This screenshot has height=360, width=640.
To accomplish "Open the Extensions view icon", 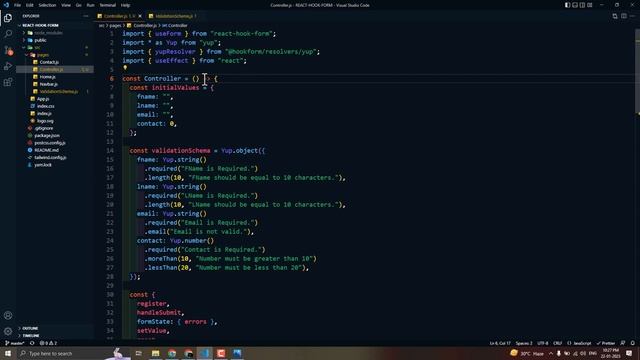I will coord(8,82).
